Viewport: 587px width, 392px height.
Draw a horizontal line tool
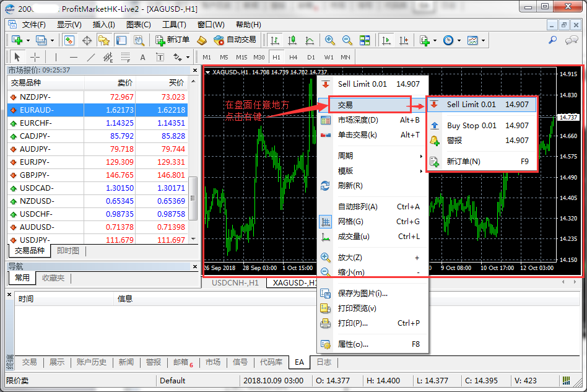pos(74,57)
